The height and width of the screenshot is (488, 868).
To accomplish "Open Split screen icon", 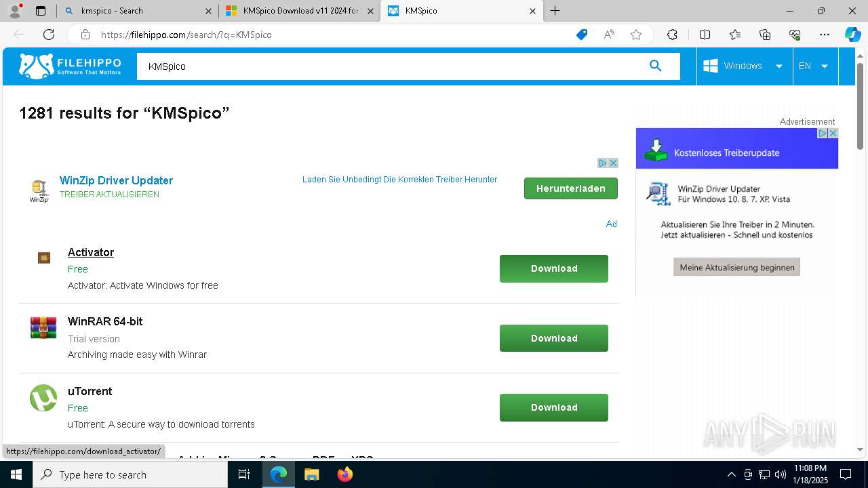I will coord(705,35).
